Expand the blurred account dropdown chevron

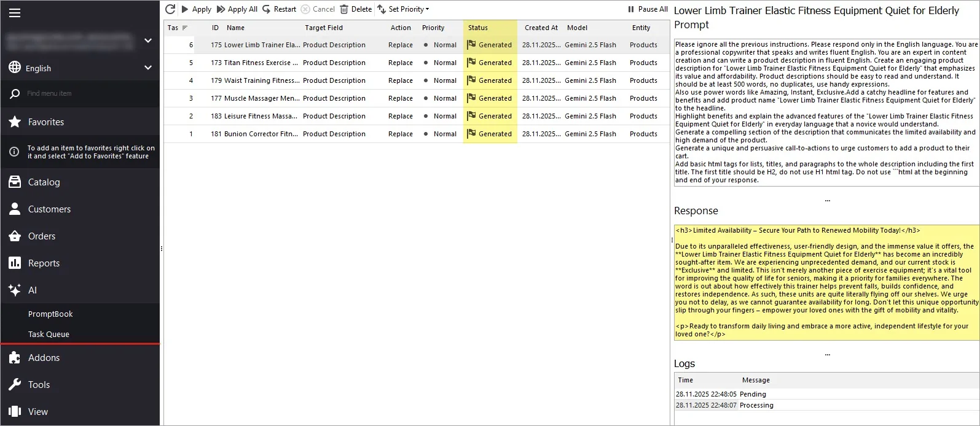(147, 41)
